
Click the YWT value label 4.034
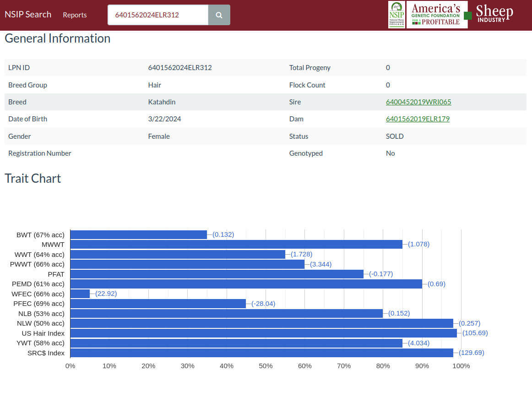coord(418,343)
